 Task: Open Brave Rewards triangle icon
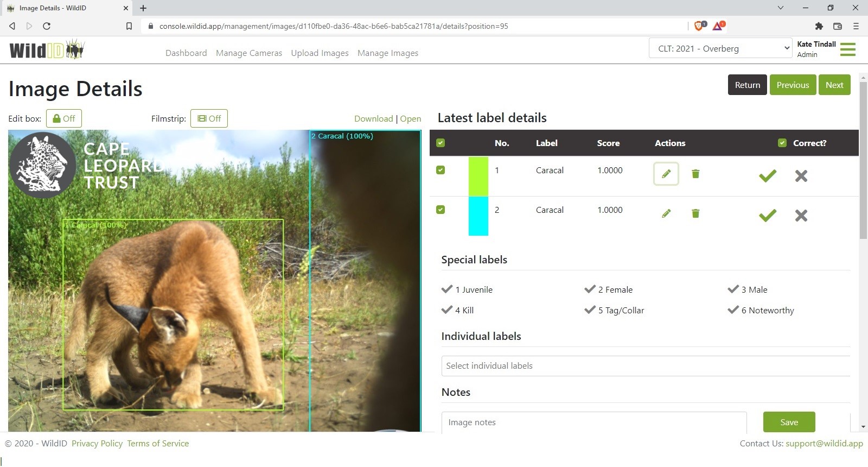coord(718,26)
